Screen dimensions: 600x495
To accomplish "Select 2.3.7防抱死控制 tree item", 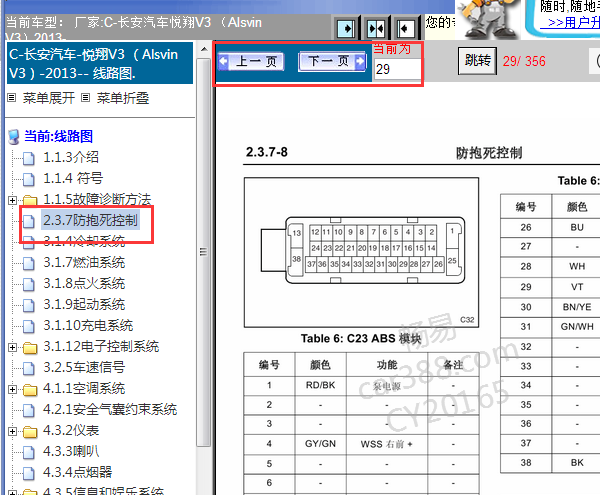I will (x=90, y=220).
